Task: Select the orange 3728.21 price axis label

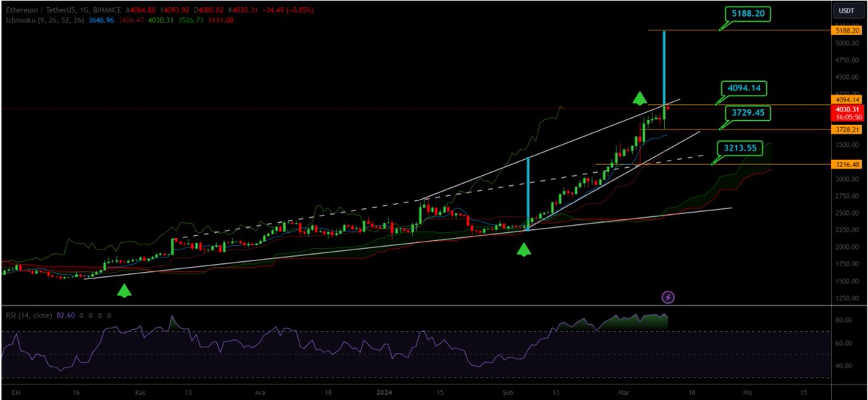Action: pyautogui.click(x=847, y=129)
